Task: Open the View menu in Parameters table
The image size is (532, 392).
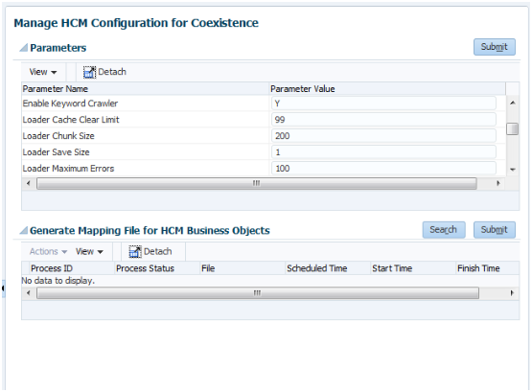Action: coord(43,72)
